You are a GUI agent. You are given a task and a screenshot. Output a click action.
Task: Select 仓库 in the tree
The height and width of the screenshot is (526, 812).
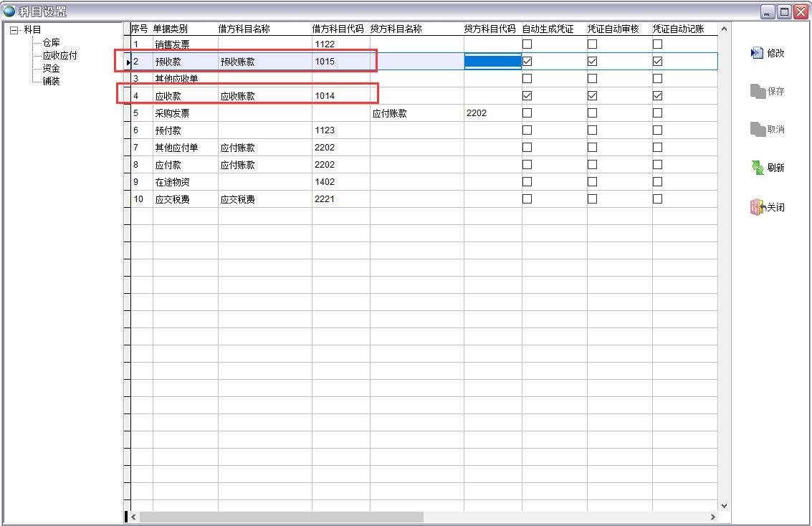tap(51, 43)
